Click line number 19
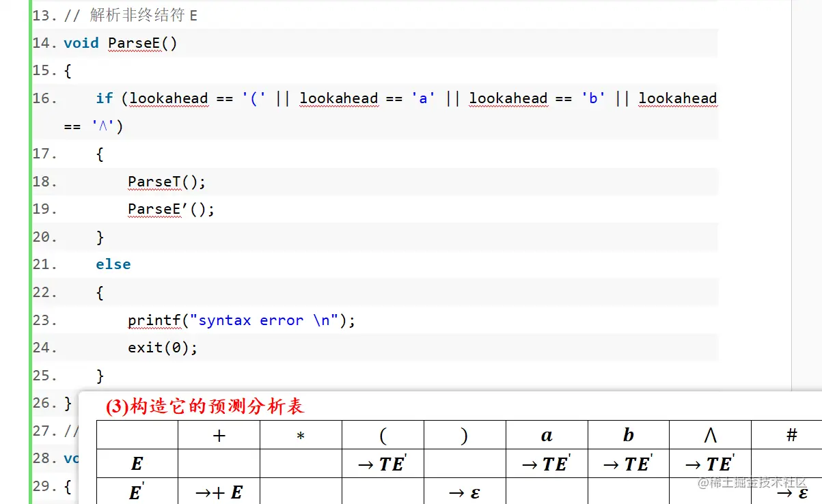This screenshot has height=504, width=822. point(45,209)
